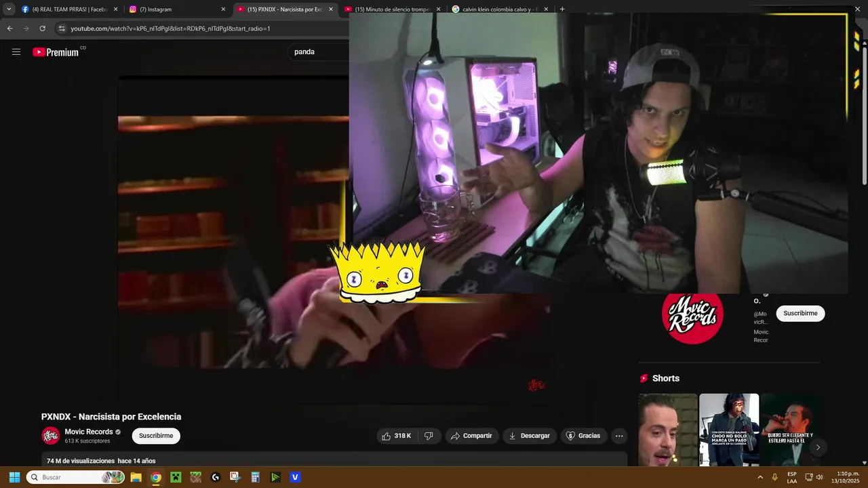Viewport: 868px width, 488px height.
Task: Click the 613 K suscriptores text
Action: (x=87, y=441)
